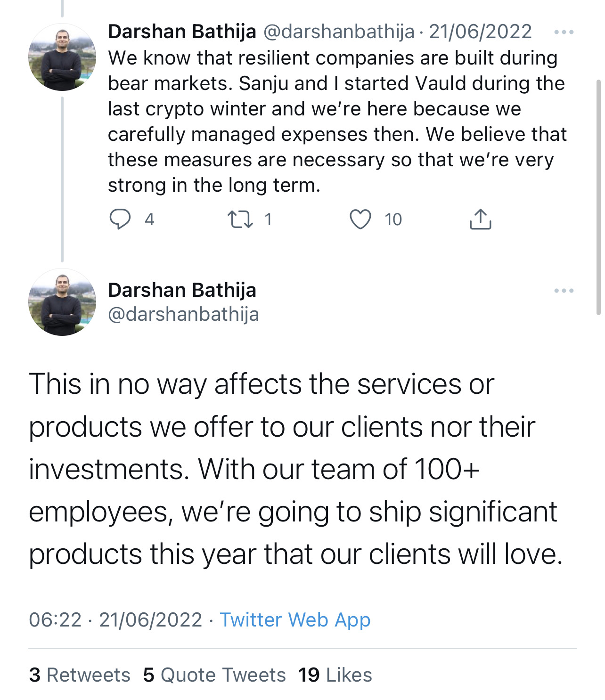Click Darshan Bathija name on top tweet
The image size is (605, 700).
click(182, 32)
